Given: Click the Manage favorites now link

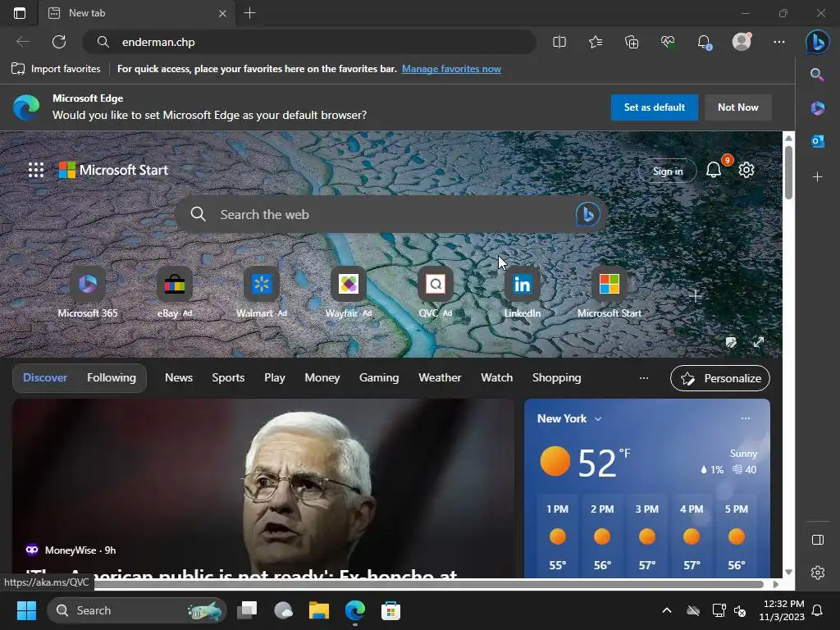Looking at the screenshot, I should pos(451,69).
